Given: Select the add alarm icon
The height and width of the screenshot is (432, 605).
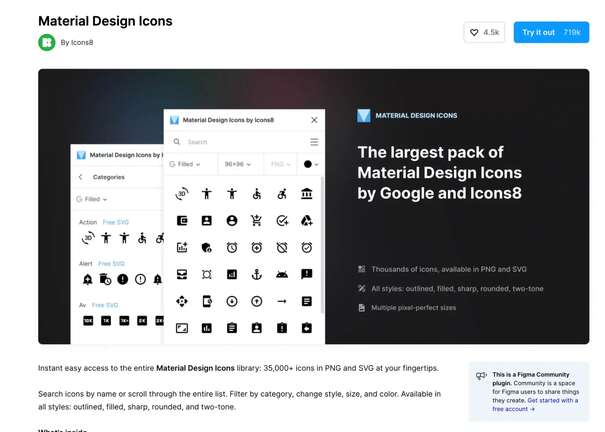Looking at the screenshot, I should (x=257, y=247).
